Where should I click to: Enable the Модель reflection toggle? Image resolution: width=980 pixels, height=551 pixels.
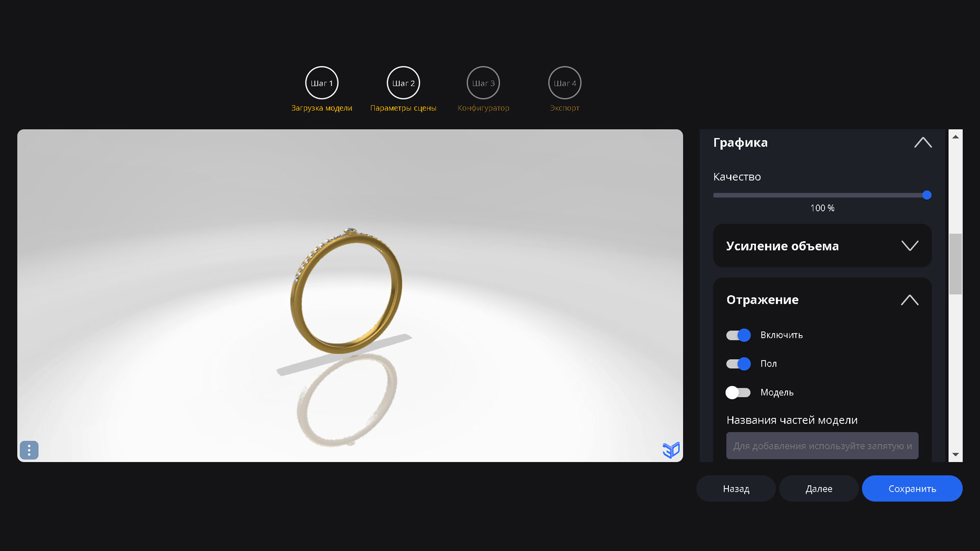pyautogui.click(x=738, y=392)
